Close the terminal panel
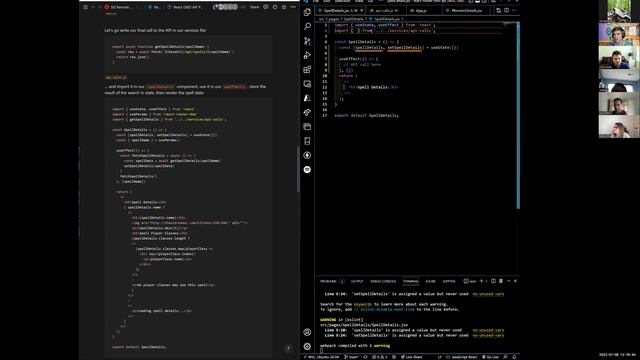The width and height of the screenshot is (640, 360). [x=516, y=281]
